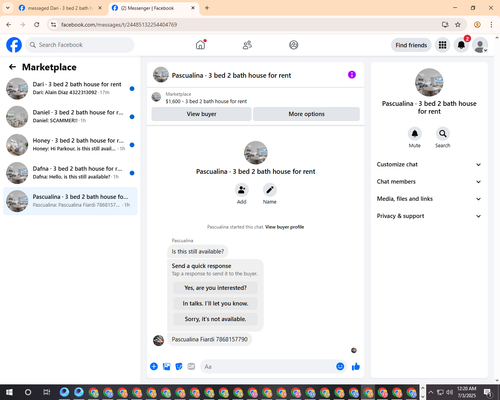Open Dafna conversation in the list
Viewport: 500px width, 400px height.
70,173
